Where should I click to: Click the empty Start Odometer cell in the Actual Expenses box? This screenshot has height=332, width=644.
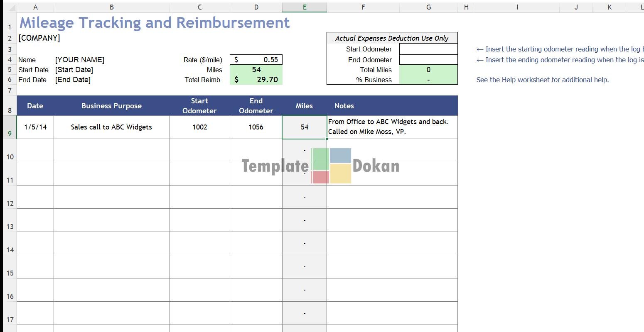click(x=428, y=49)
